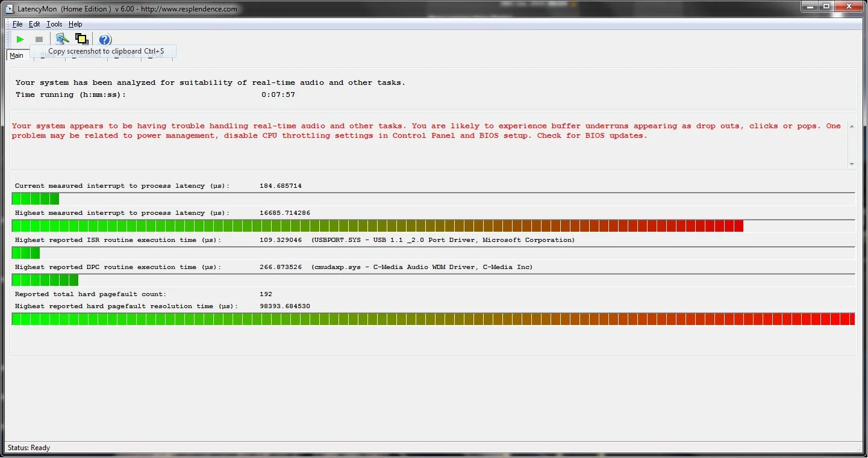Select the Main tab
This screenshot has width=868, height=458.
click(16, 55)
